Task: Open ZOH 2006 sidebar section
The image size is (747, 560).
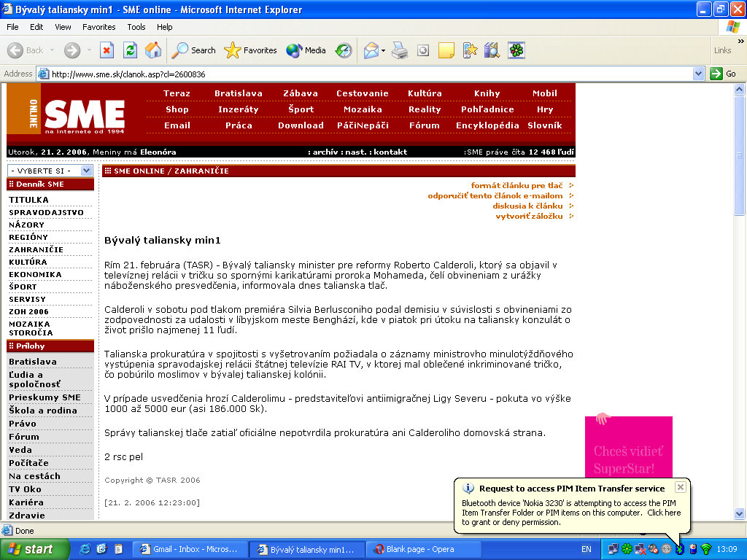Action: (28, 311)
